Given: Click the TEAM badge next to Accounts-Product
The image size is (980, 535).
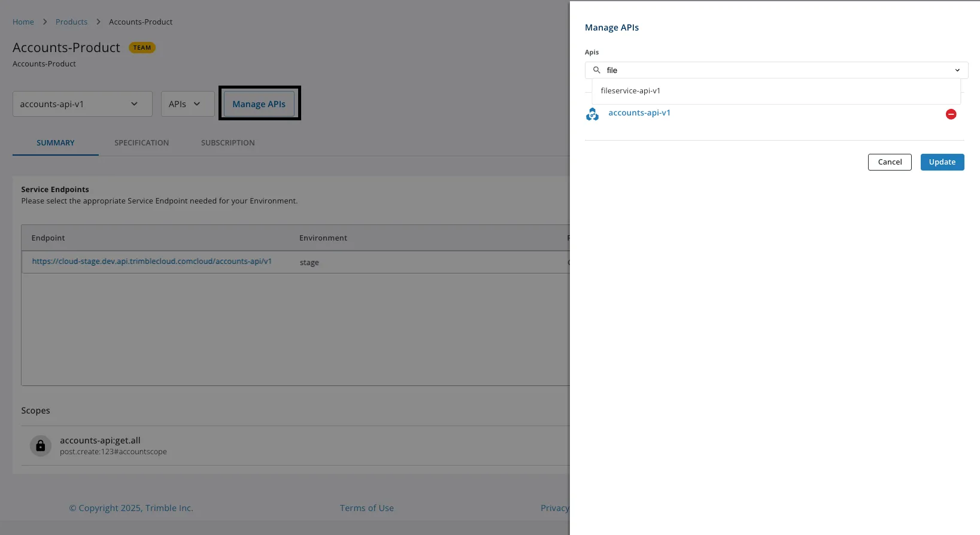Looking at the screenshot, I should pos(142,48).
